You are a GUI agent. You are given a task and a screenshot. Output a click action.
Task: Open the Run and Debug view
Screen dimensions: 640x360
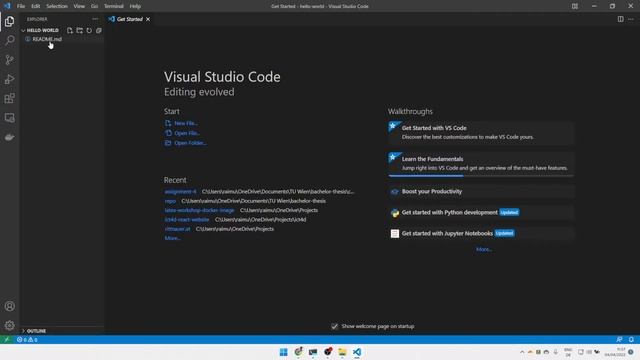(x=9, y=79)
